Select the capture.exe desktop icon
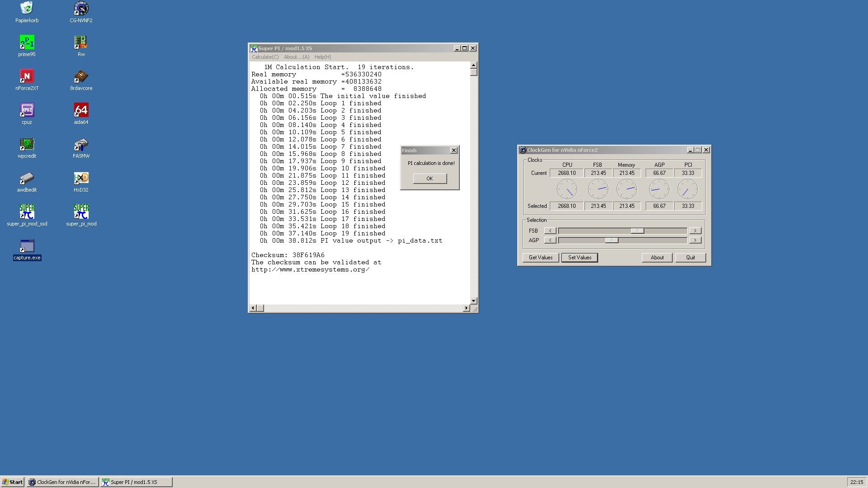The height and width of the screenshot is (488, 868). [x=27, y=250]
